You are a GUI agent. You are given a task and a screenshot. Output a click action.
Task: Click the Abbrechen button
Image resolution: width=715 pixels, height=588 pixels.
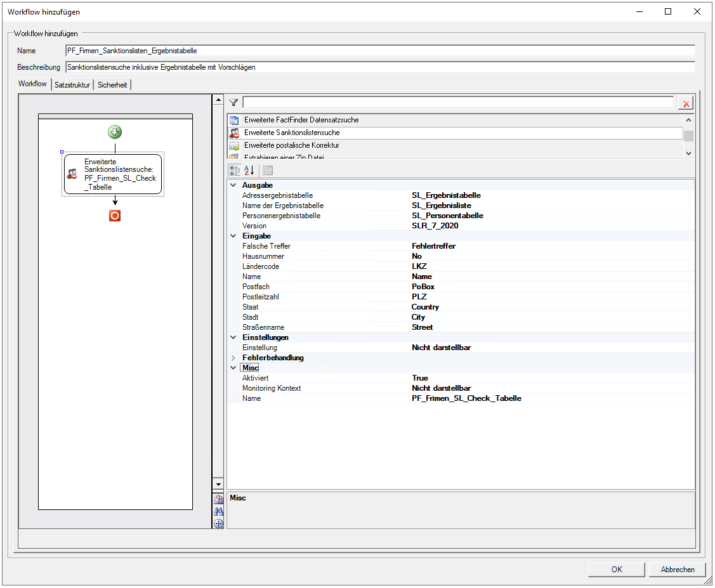(x=678, y=570)
